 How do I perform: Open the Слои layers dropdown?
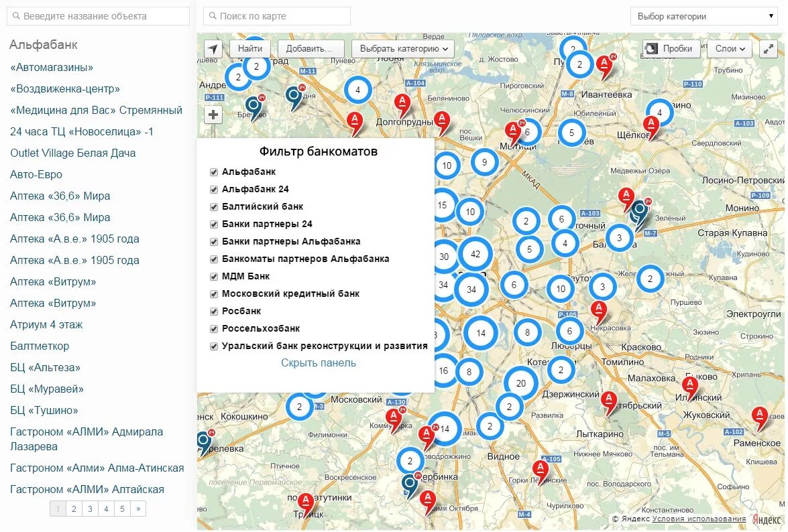tap(730, 49)
